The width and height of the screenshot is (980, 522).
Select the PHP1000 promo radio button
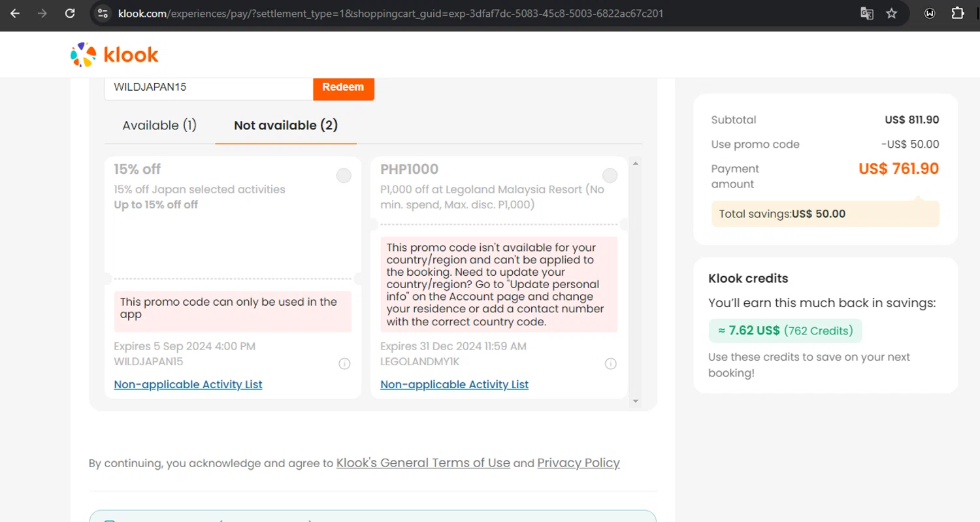[x=610, y=175]
